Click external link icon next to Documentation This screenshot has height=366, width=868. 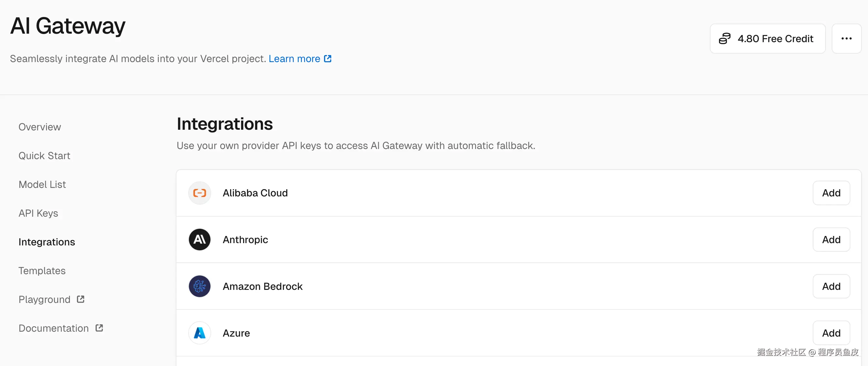99,327
